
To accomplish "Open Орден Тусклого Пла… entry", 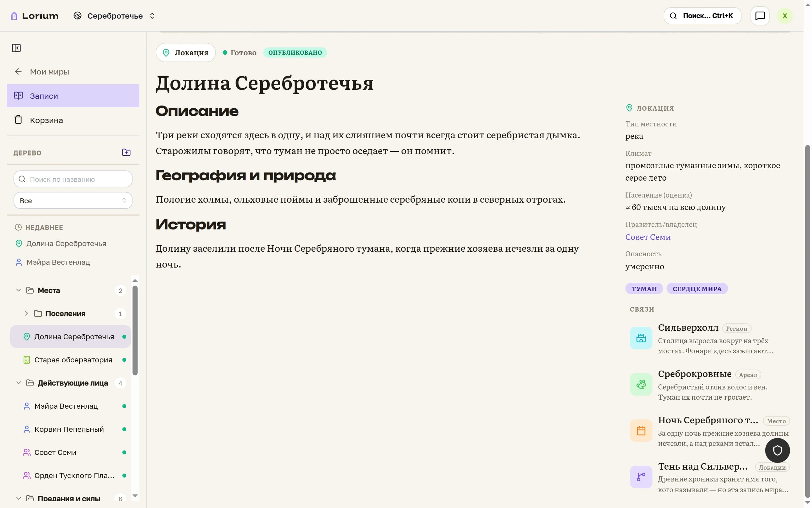I will coord(70,476).
